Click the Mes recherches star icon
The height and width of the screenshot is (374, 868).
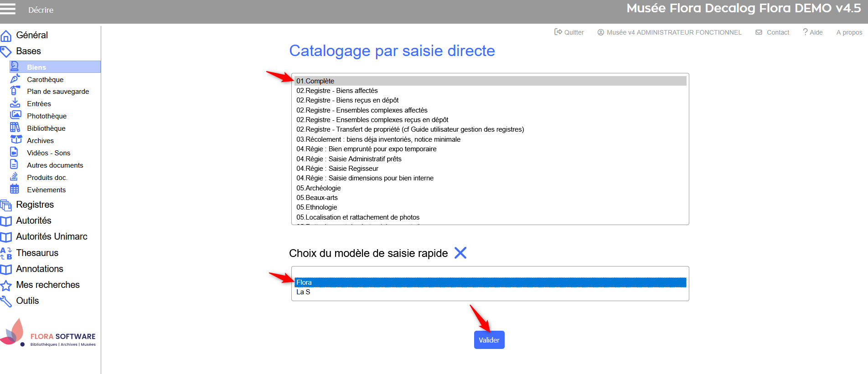point(6,285)
